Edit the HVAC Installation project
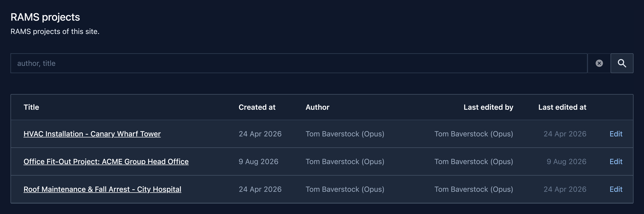 [616, 134]
